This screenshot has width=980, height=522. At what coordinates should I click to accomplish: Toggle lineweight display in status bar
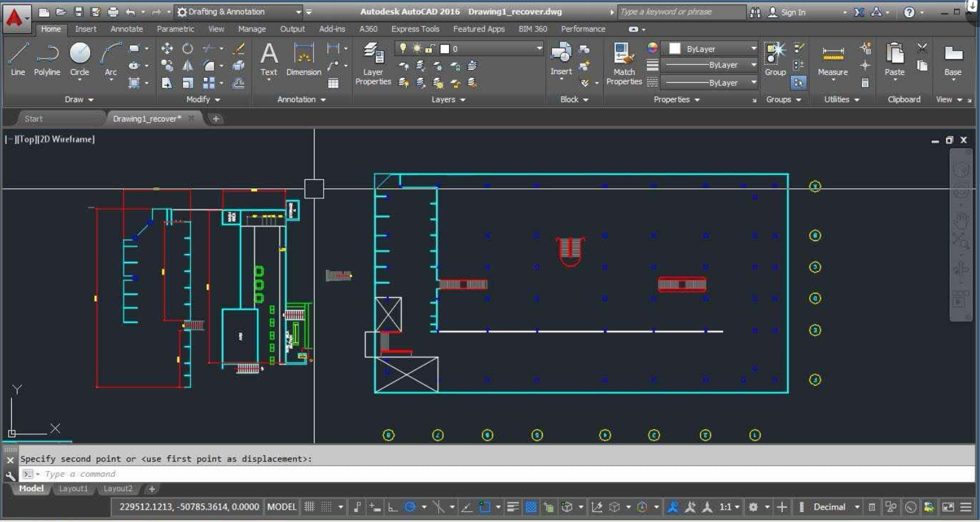click(x=512, y=507)
